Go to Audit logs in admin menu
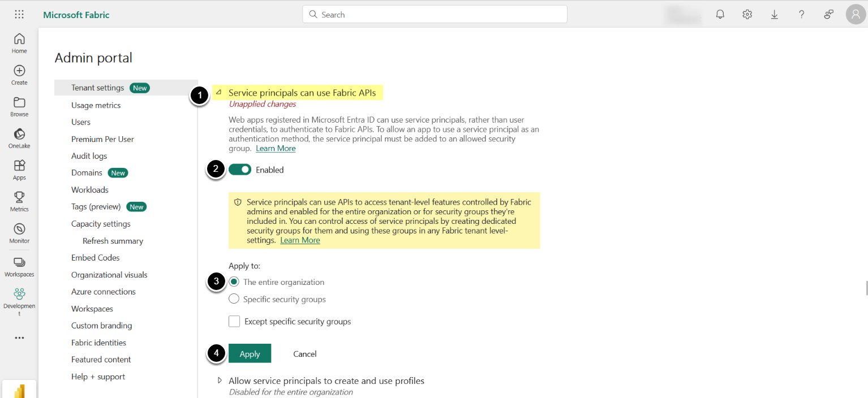Image resolution: width=868 pixels, height=398 pixels. (x=89, y=156)
